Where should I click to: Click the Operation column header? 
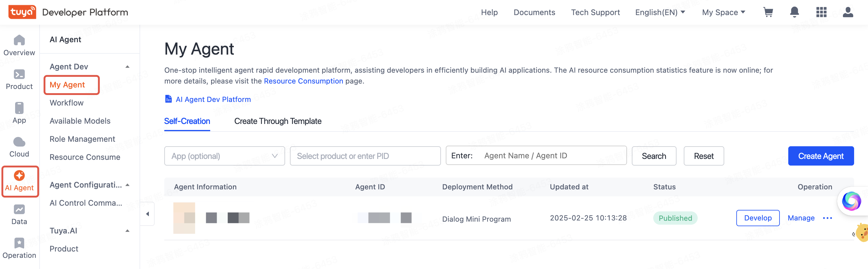(x=815, y=187)
